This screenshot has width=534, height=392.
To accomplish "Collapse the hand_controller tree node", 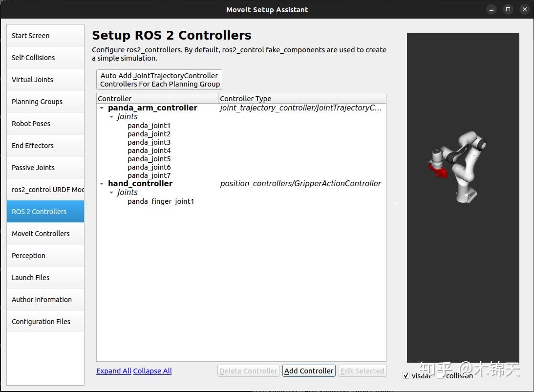I will pos(102,184).
